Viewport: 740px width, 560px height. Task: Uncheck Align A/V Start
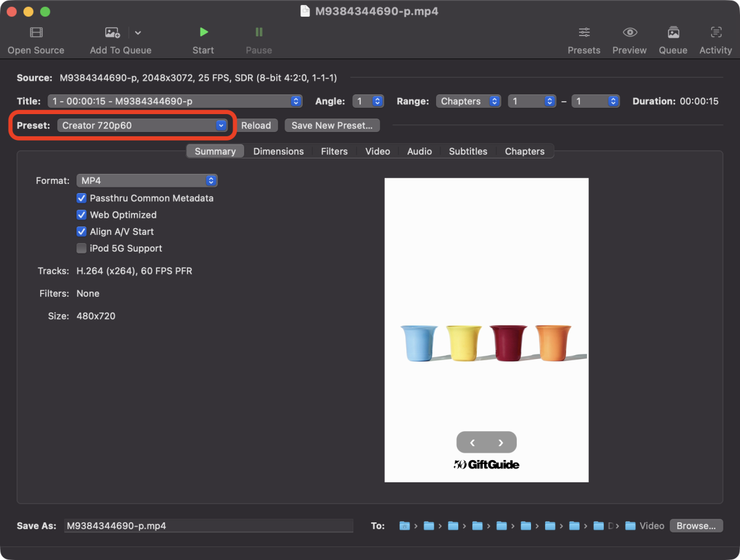point(81,231)
